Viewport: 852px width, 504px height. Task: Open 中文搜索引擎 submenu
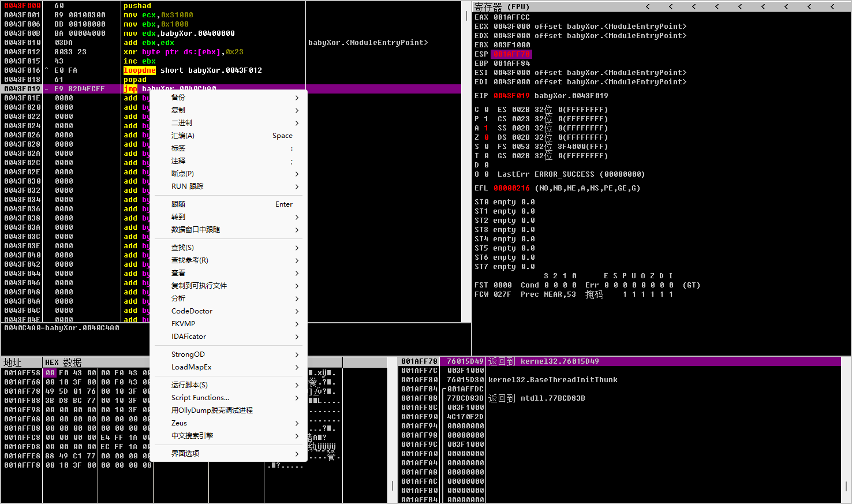229,436
